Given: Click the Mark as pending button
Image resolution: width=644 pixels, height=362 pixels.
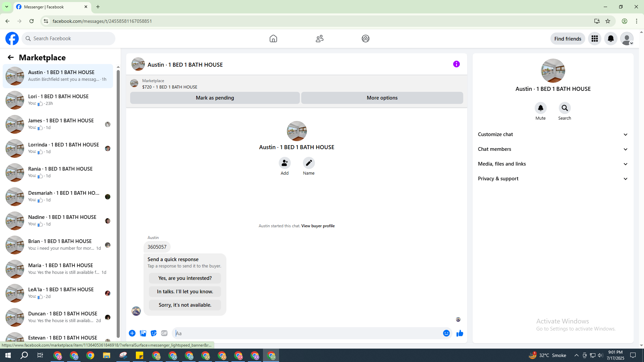Looking at the screenshot, I should point(215,98).
